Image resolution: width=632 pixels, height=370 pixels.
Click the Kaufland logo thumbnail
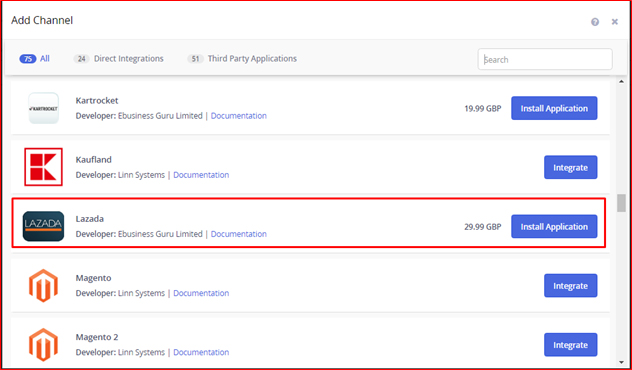44,167
